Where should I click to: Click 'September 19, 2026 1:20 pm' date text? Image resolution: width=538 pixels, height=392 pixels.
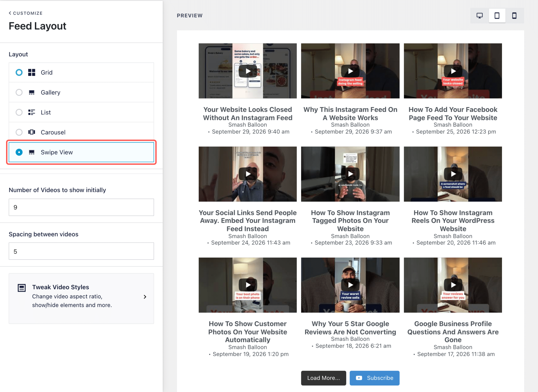coord(251,354)
